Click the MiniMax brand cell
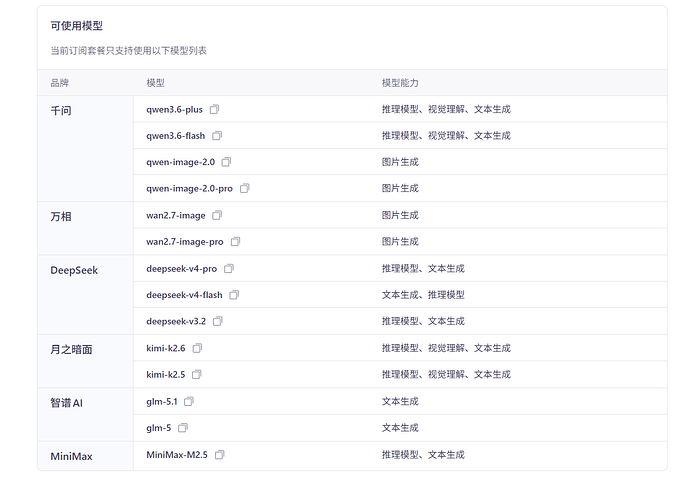 pyautogui.click(x=85, y=456)
